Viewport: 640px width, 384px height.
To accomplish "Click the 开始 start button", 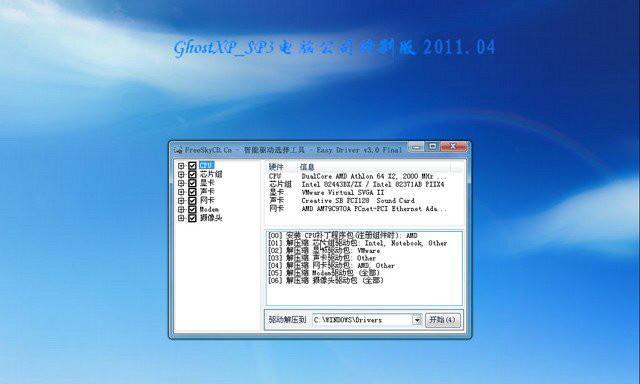I will pos(443,320).
